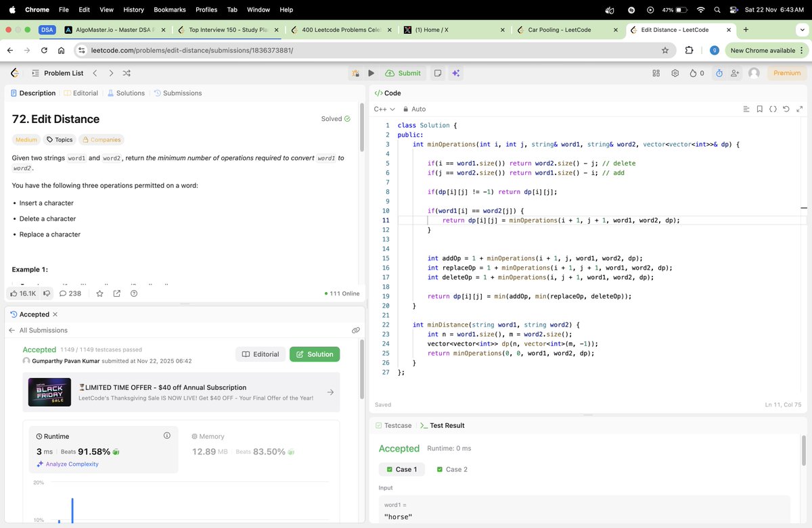Copy the submission link icon
This screenshot has height=528, width=812.
click(x=355, y=330)
